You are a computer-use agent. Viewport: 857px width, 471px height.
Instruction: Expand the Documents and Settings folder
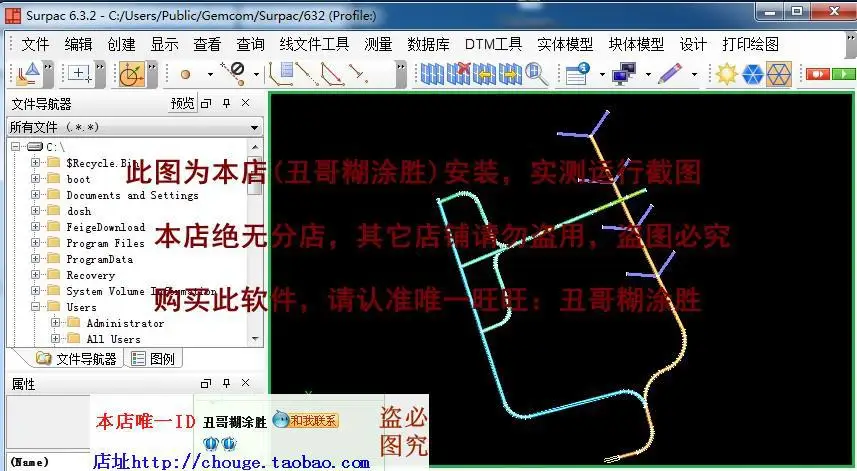36,195
